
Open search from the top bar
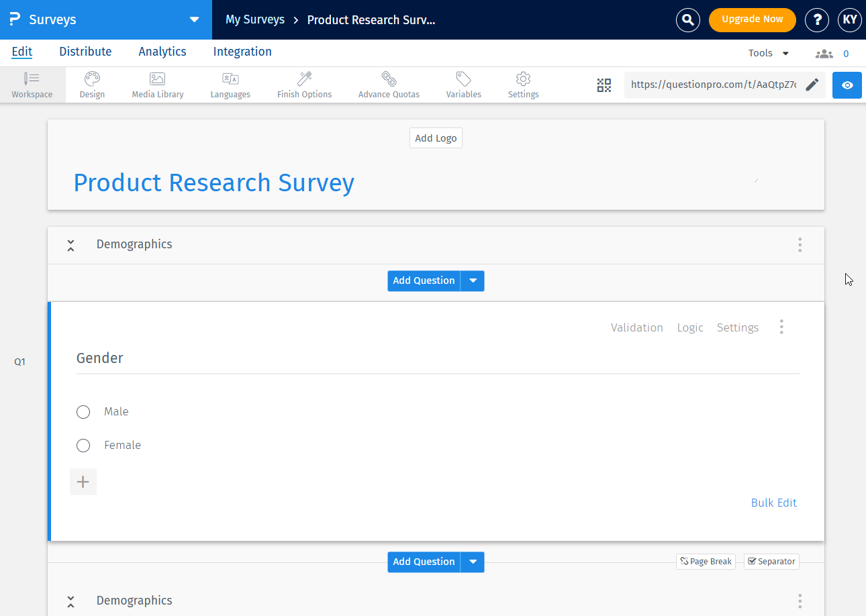pos(687,19)
